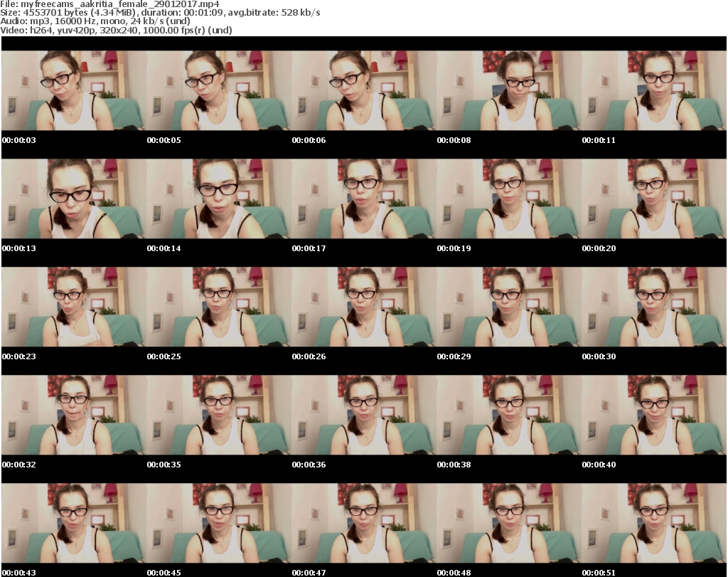Screen dimensions: 728x577
Task: Select the thumbnail frame at 00:00:20
Action: click(x=654, y=198)
